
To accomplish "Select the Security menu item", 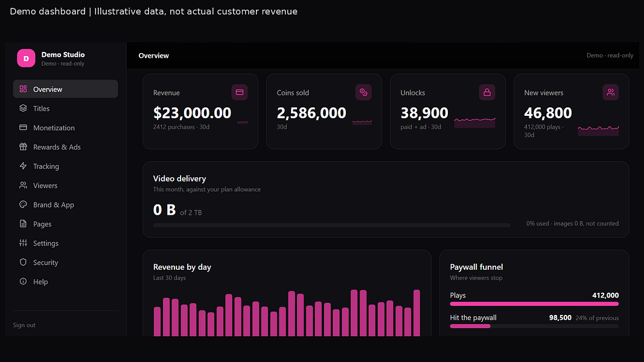I will (65, 262).
